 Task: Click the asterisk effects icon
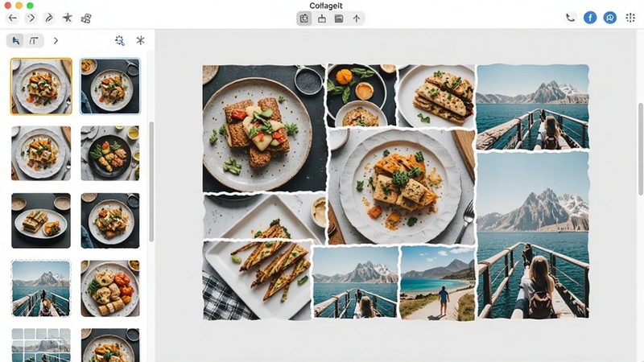[x=140, y=40]
